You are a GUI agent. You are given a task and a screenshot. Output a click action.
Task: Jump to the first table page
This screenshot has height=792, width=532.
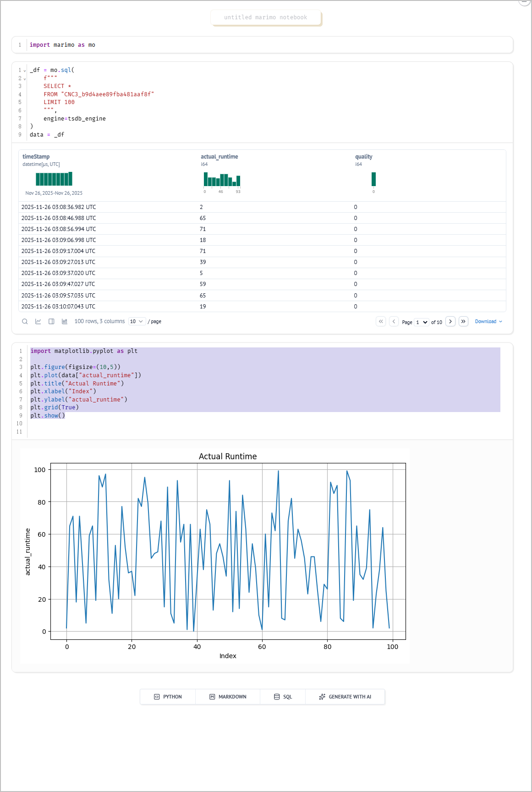(x=381, y=321)
